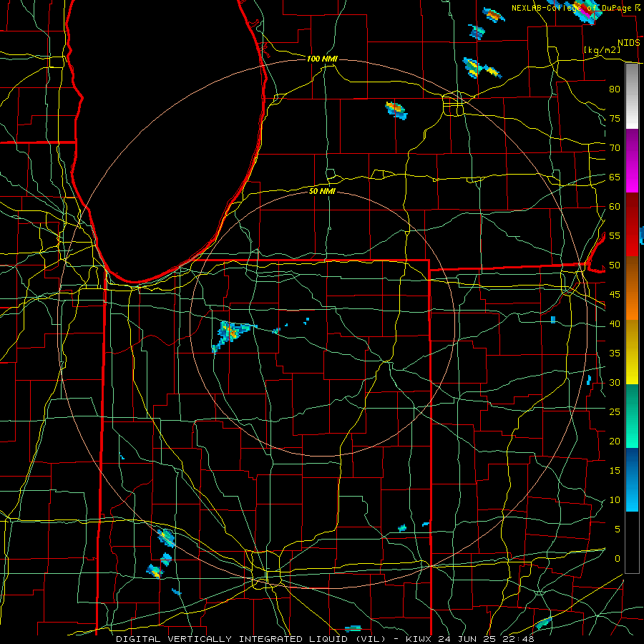Click the "50" value on the VIL scale
644x644 pixels.
[x=615, y=265]
